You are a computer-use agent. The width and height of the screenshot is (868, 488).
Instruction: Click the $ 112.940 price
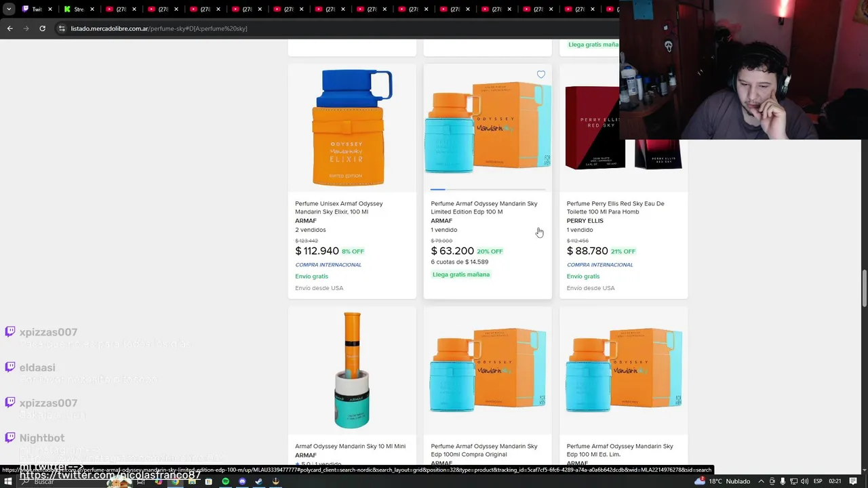click(x=317, y=251)
